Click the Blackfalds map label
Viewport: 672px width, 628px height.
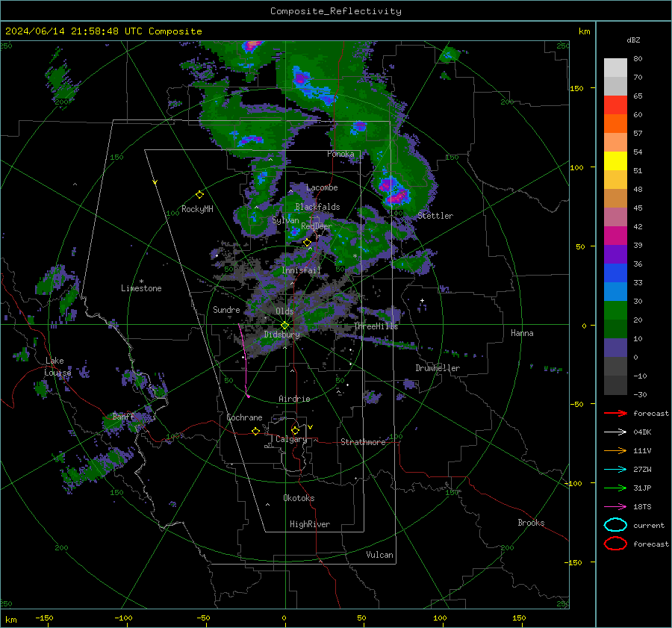(x=317, y=207)
